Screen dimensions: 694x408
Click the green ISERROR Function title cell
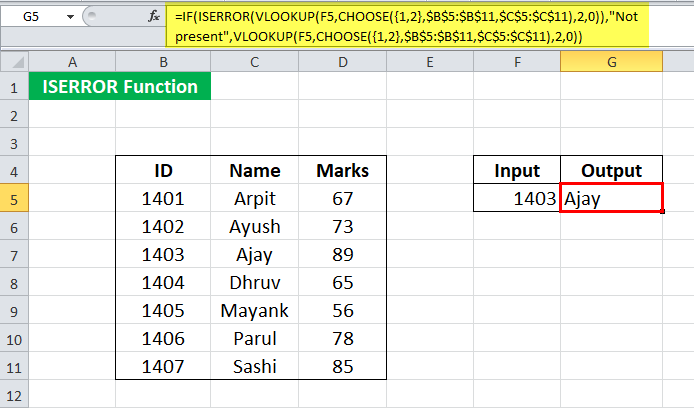click(120, 86)
